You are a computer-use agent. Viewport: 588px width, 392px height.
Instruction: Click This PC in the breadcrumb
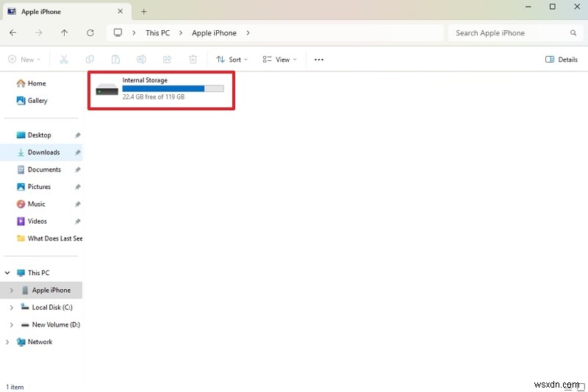click(157, 33)
